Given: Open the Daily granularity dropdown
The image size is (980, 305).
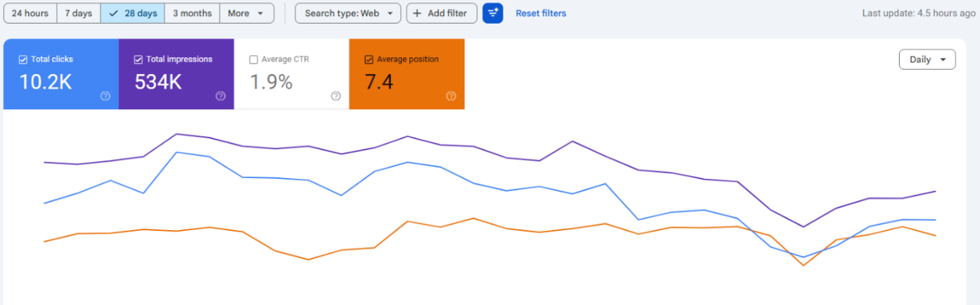Looking at the screenshot, I should 927,60.
